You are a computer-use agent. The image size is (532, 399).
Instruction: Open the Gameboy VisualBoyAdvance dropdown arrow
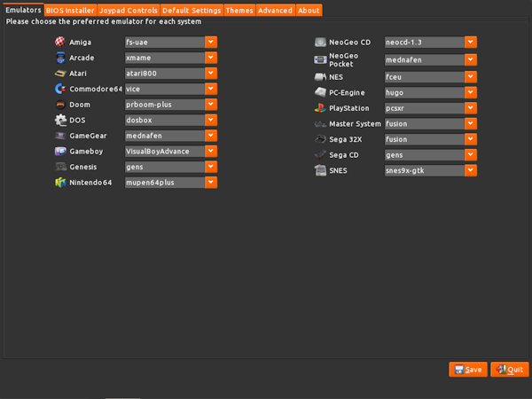(x=211, y=152)
